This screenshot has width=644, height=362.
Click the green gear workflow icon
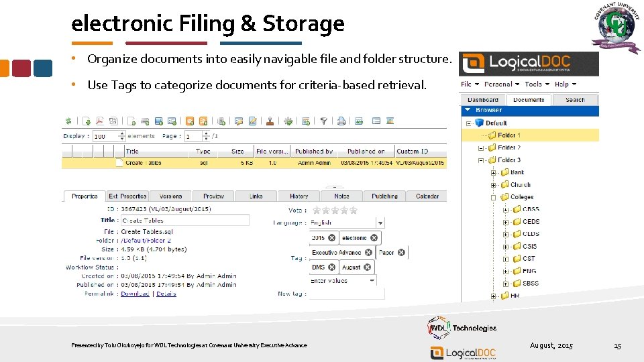288,121
